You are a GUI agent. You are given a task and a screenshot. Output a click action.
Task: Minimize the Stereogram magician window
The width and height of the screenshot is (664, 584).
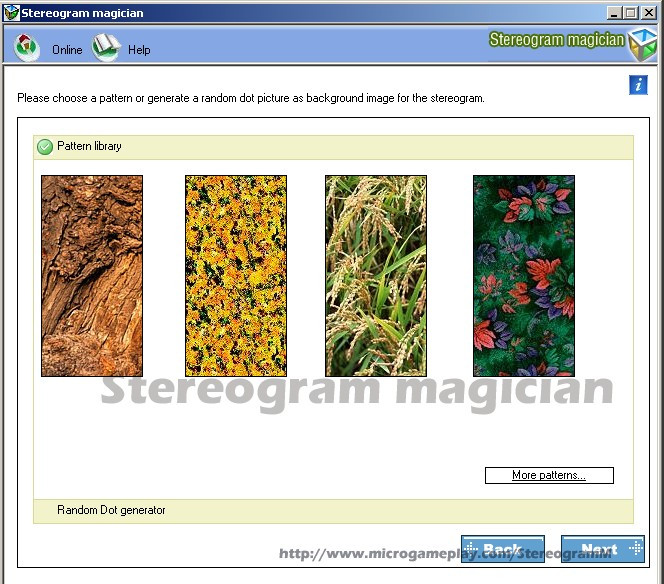[x=614, y=13]
